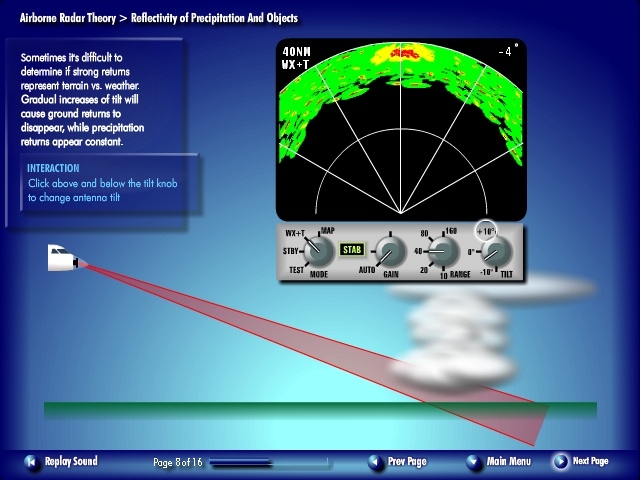Click the page progress bar
The width and height of the screenshot is (640, 480).
pos(268,463)
